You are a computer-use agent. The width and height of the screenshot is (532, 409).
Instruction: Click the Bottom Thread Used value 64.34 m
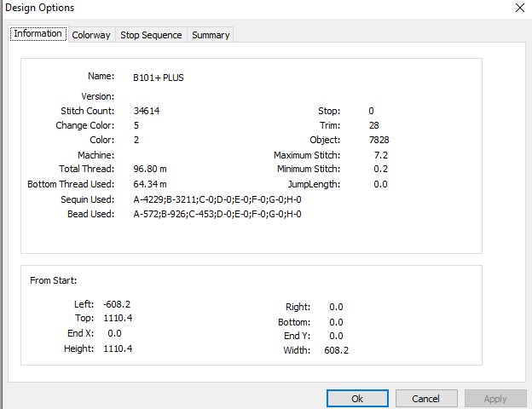click(150, 184)
